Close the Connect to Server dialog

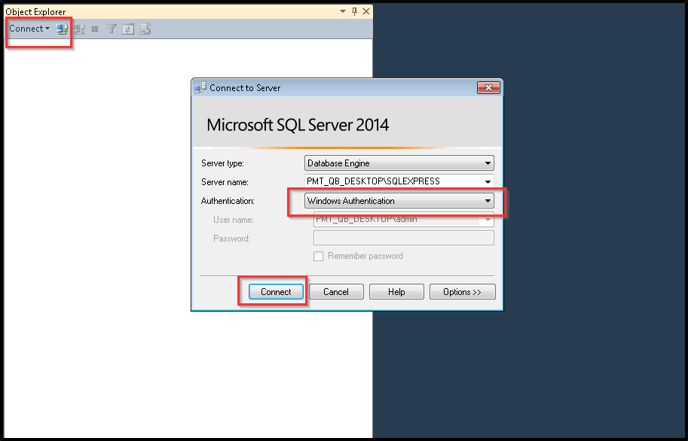(x=488, y=88)
